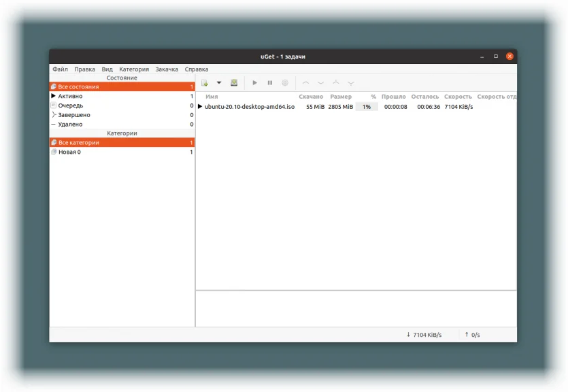Click upload speed 0/s in status bar

[472, 335]
